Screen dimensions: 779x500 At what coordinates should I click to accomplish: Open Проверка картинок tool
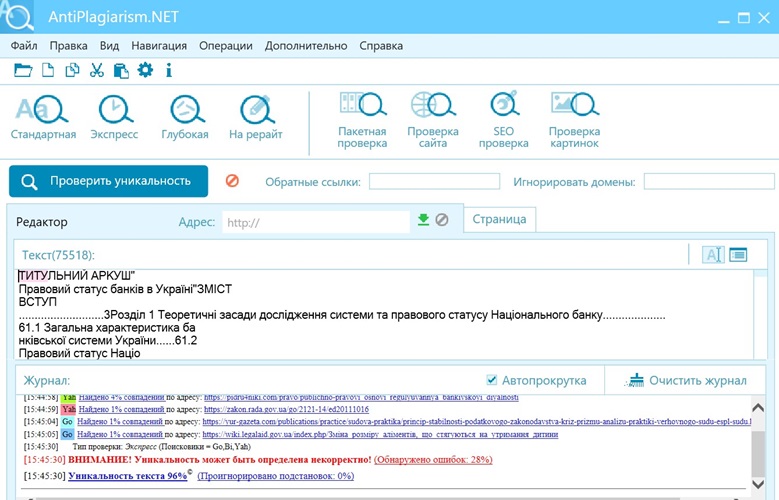(x=574, y=120)
